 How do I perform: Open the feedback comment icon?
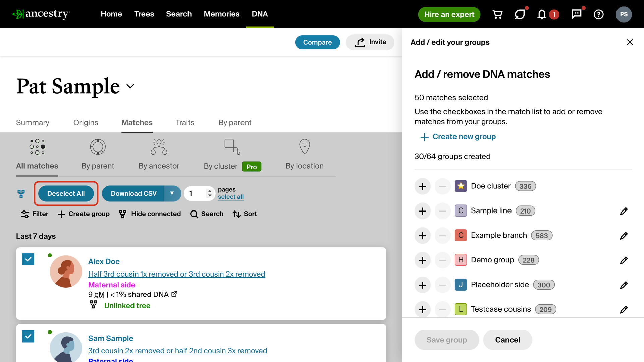(x=577, y=14)
